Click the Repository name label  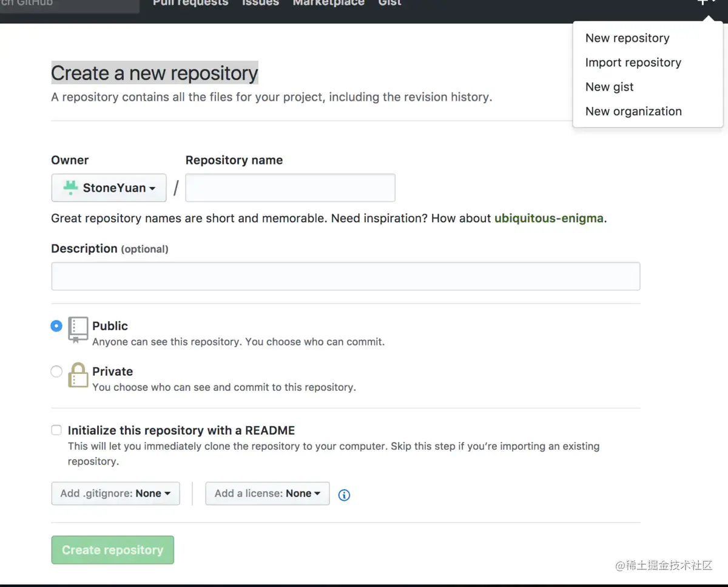click(x=234, y=160)
